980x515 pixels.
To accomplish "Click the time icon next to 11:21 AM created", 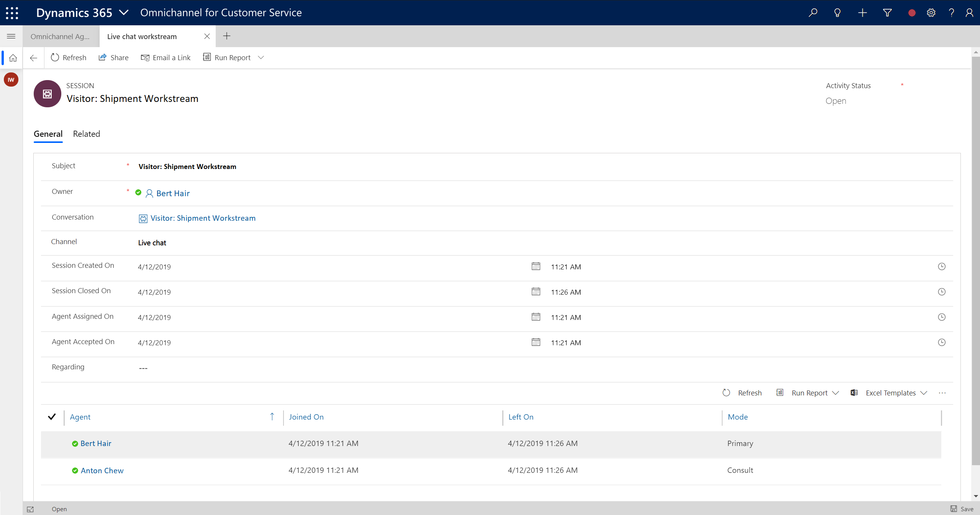I will [941, 266].
